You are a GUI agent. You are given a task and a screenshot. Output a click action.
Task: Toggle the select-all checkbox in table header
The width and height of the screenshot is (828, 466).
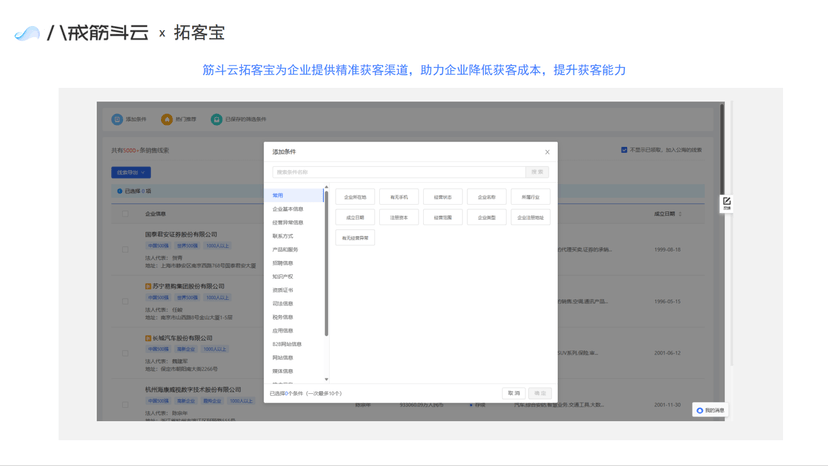click(x=125, y=214)
